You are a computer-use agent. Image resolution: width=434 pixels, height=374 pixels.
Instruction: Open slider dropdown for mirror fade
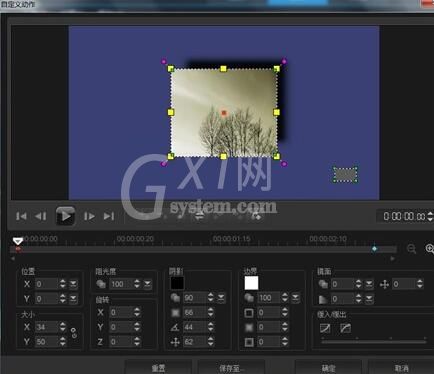(369, 299)
